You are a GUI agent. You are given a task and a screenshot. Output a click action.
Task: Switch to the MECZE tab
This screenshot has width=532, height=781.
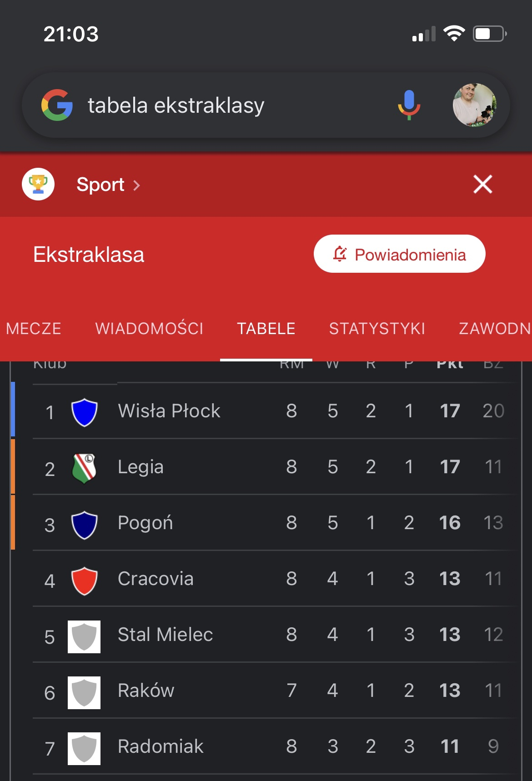(34, 328)
